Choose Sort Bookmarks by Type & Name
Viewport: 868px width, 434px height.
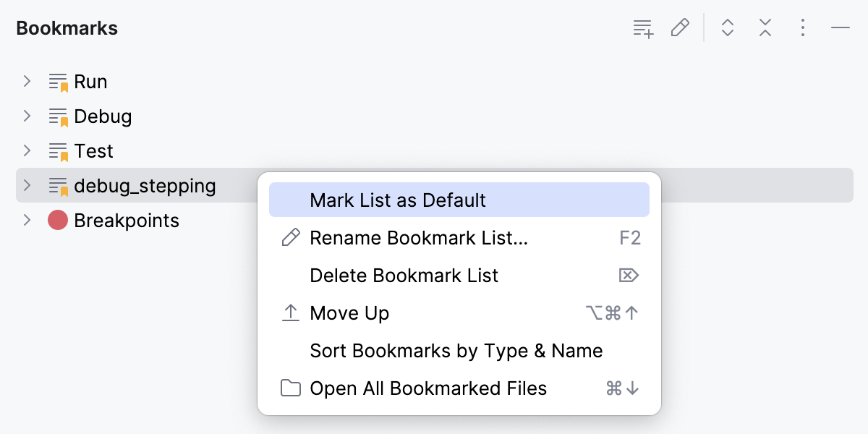[456, 350]
